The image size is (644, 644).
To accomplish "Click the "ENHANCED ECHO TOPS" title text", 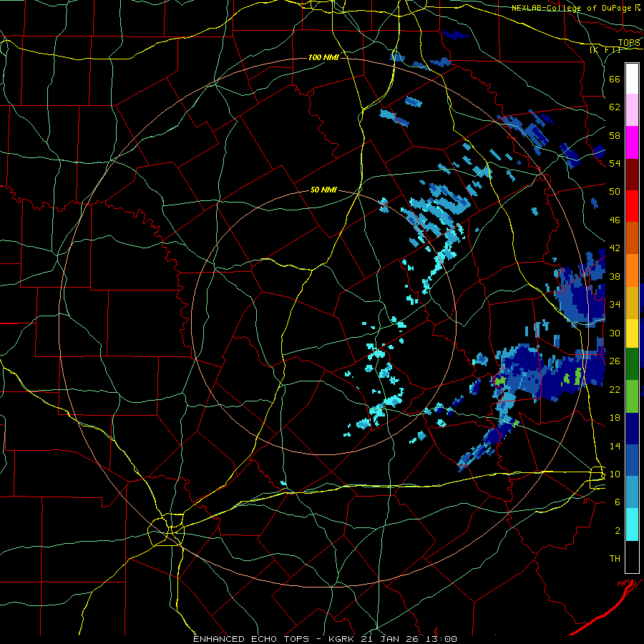I will click(251, 639).
